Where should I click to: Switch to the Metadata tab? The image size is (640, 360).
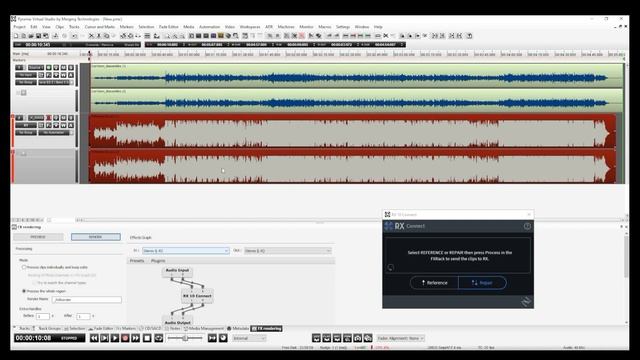(238, 328)
